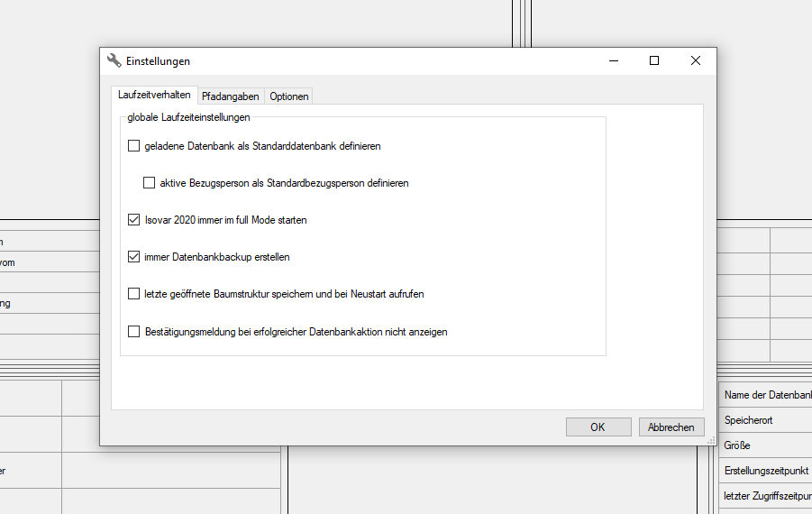This screenshot has height=514, width=812.
Task: Disable Isovar 2020 immer im full Mode starten
Action: click(134, 220)
